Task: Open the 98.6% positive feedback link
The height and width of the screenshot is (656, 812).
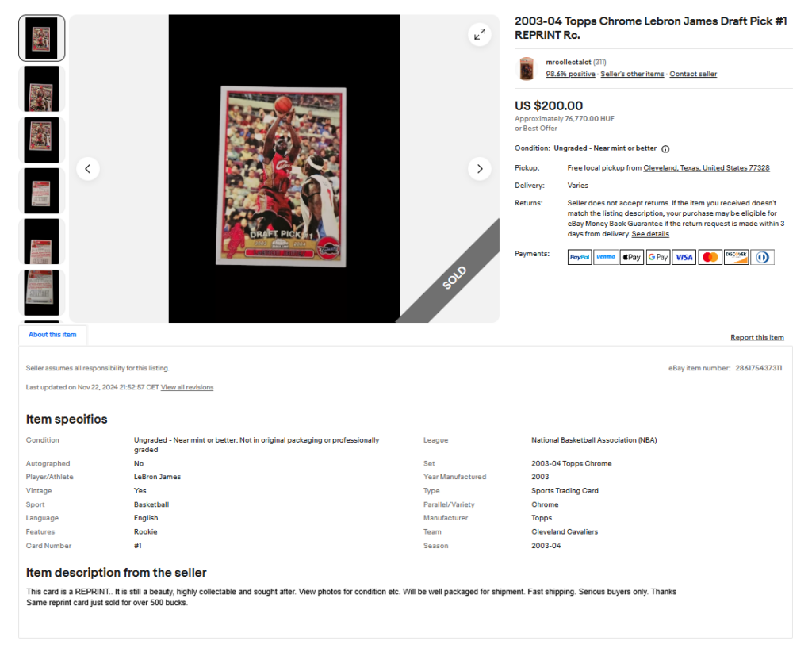Action: click(x=570, y=74)
